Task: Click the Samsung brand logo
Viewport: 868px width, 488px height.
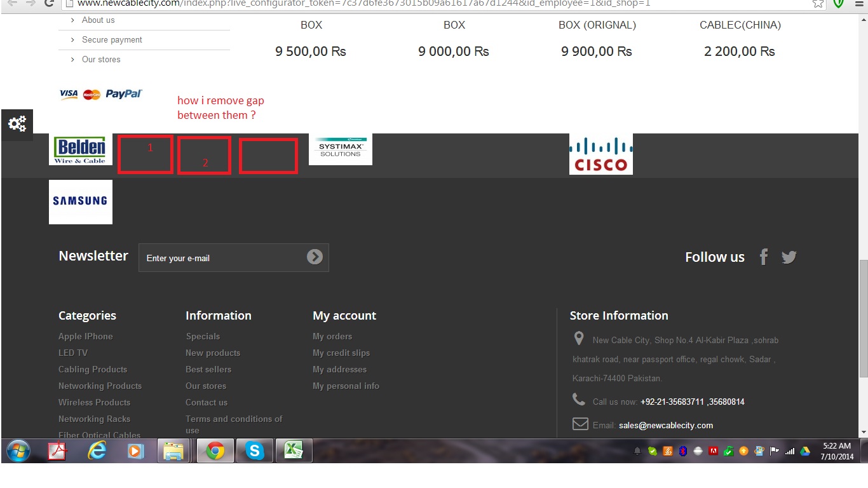Action: pos(81,202)
